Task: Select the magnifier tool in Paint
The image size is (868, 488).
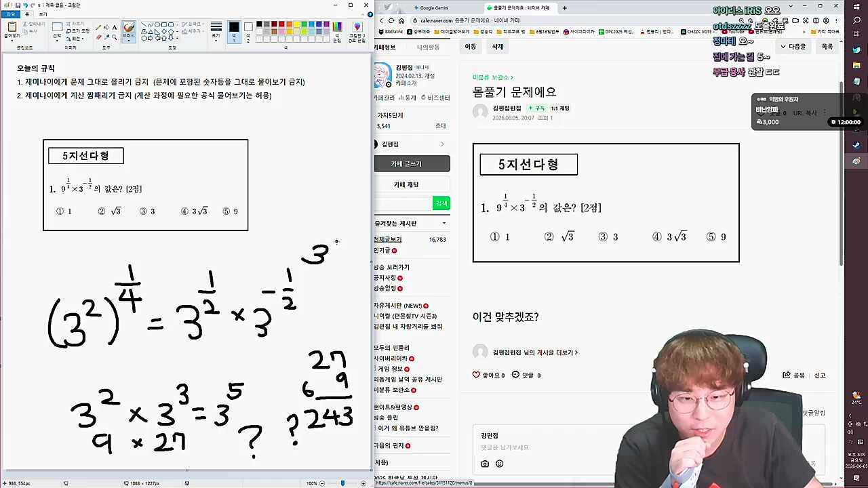Action: pos(115,37)
